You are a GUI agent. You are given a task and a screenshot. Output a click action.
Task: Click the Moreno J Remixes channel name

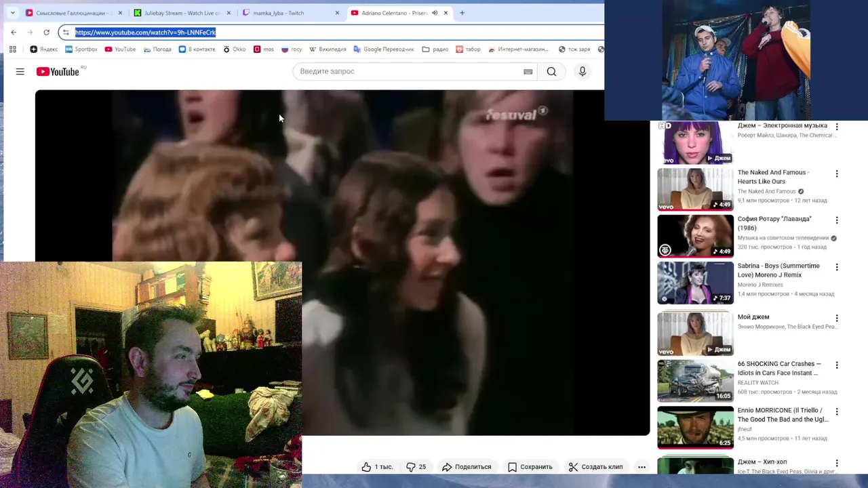(760, 285)
